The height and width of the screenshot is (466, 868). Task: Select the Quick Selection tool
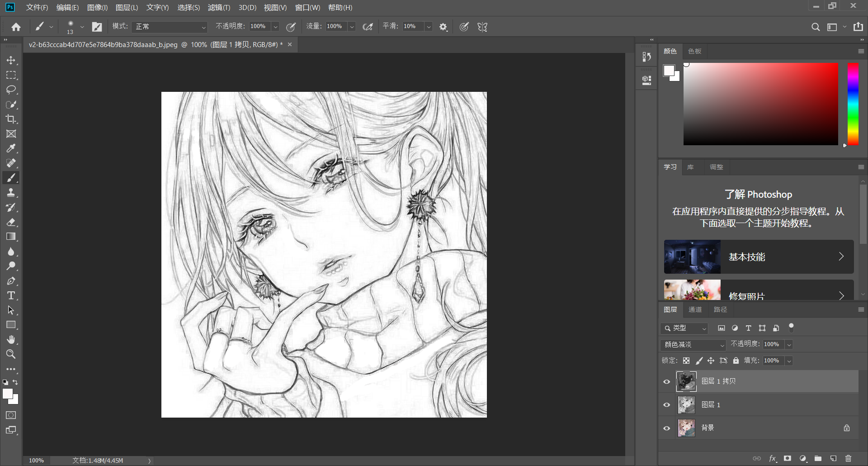pyautogui.click(x=11, y=105)
